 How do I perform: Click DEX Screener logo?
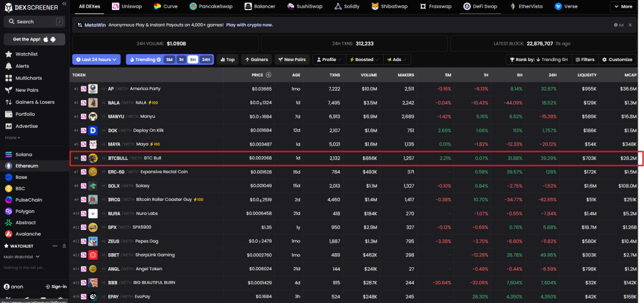point(31,6)
